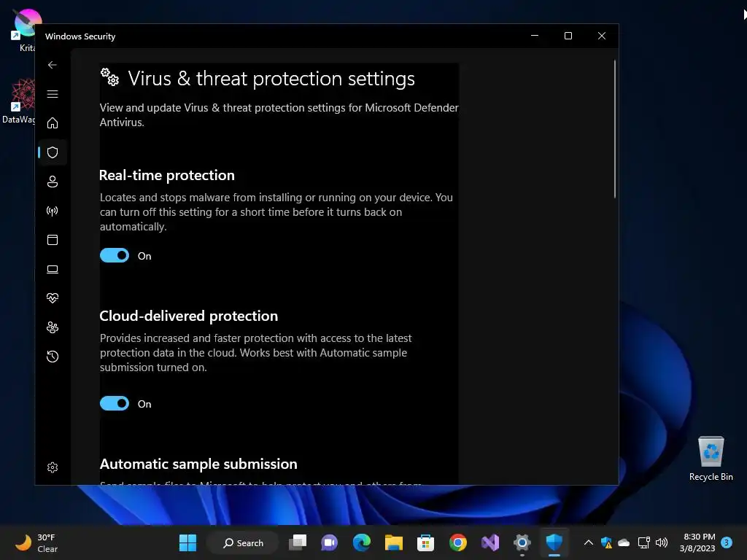Turn off Real-time protection toggle
Screen dimensions: 747x560
(115, 256)
